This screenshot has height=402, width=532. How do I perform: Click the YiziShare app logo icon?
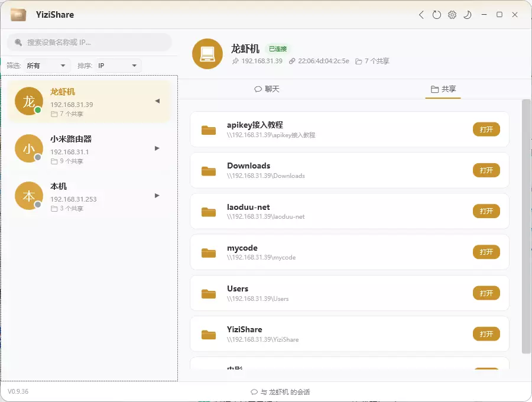(18, 15)
